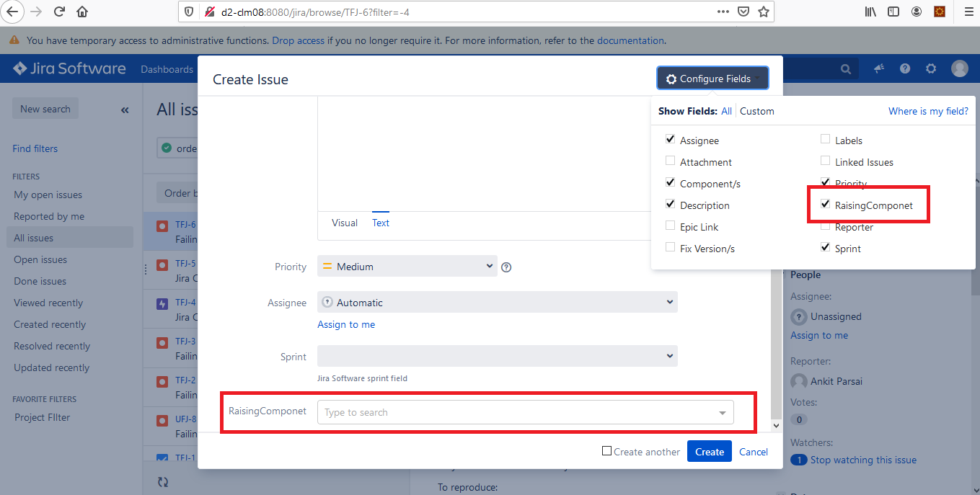Reload the page with the browser Refresh icon
Screen dimensions: 980x495
60,12
